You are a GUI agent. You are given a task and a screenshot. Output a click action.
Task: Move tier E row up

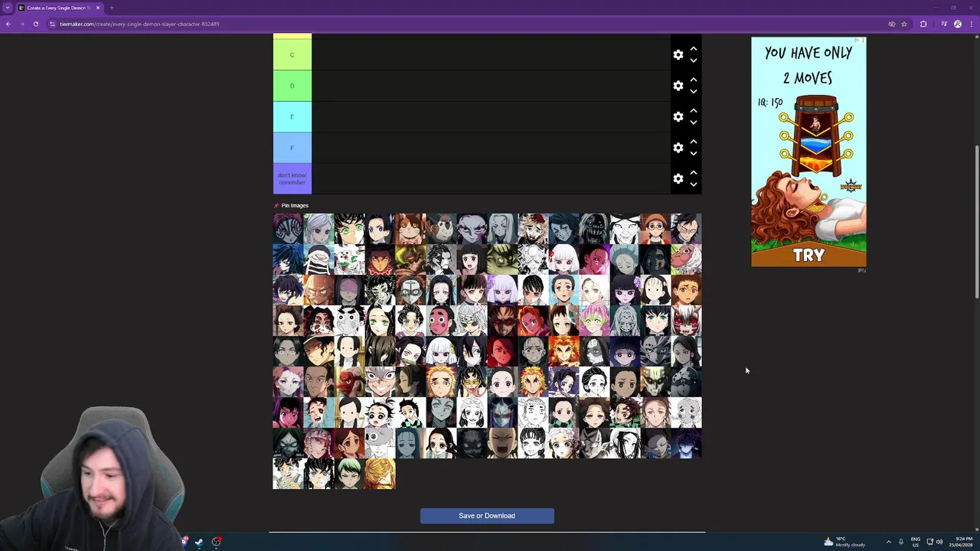click(693, 110)
